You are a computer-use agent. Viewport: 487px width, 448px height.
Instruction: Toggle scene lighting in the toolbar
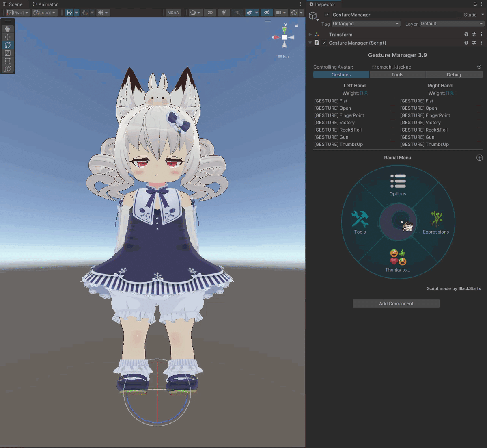pyautogui.click(x=224, y=13)
